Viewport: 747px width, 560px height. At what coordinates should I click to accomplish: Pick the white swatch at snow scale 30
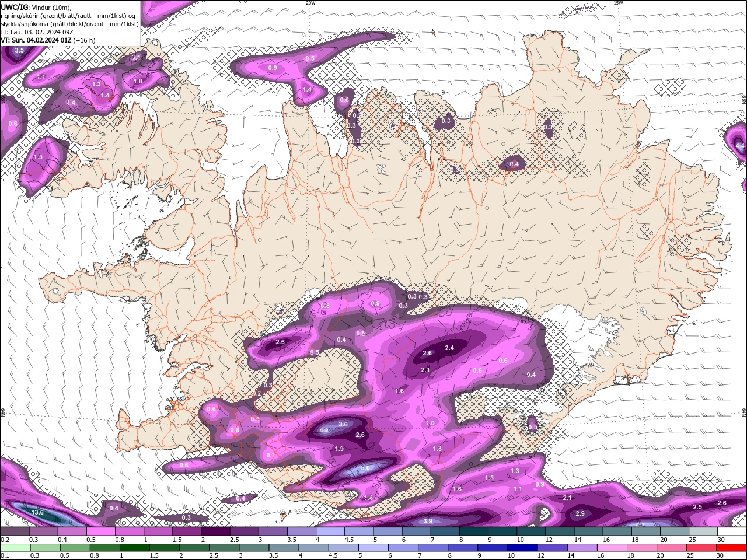[731, 531]
